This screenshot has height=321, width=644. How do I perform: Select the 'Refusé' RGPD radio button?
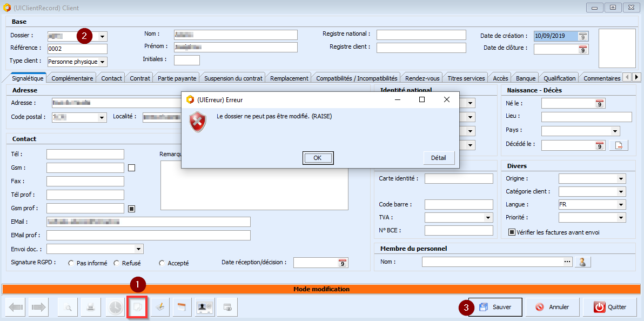[x=117, y=263]
